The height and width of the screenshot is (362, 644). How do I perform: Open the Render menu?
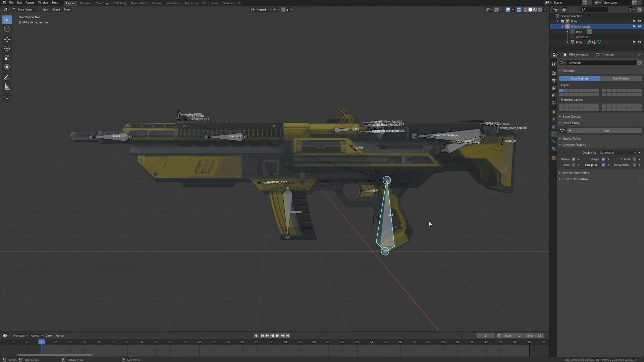(x=30, y=3)
